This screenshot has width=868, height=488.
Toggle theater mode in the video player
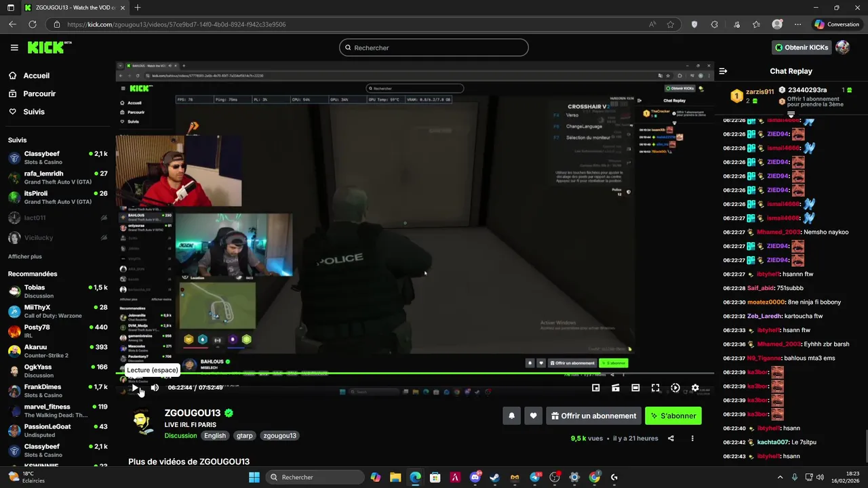pos(635,388)
